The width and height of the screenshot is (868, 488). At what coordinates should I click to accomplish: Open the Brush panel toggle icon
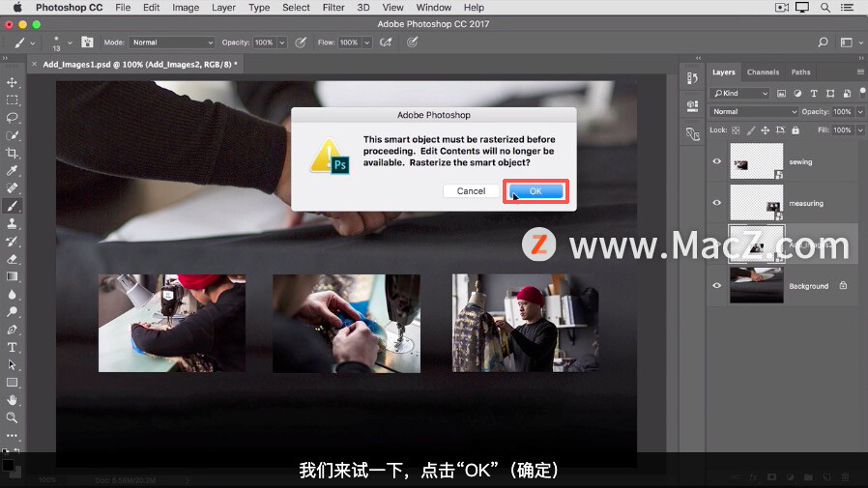tap(87, 43)
